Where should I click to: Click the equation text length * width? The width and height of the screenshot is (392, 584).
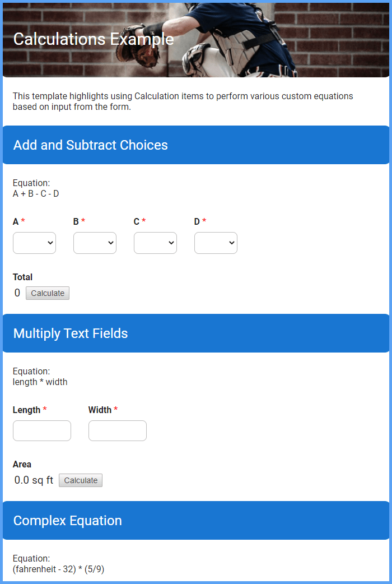coord(39,382)
